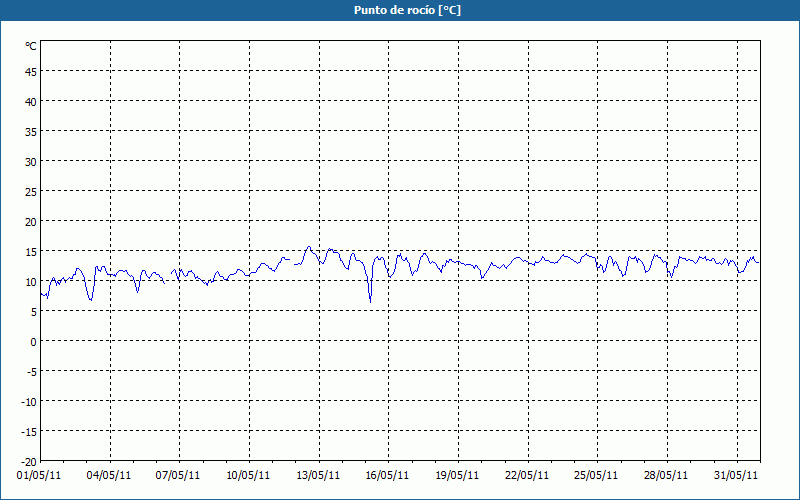The width and height of the screenshot is (800, 500).
Task: Click the -15 value on the y-axis
Action: point(29,432)
